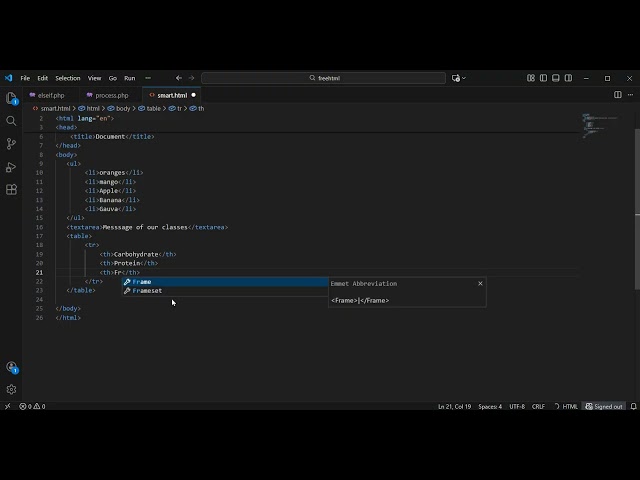This screenshot has height=480, width=640.
Task: Click the Ln 21, Col 19 status item
Action: [x=454, y=406]
